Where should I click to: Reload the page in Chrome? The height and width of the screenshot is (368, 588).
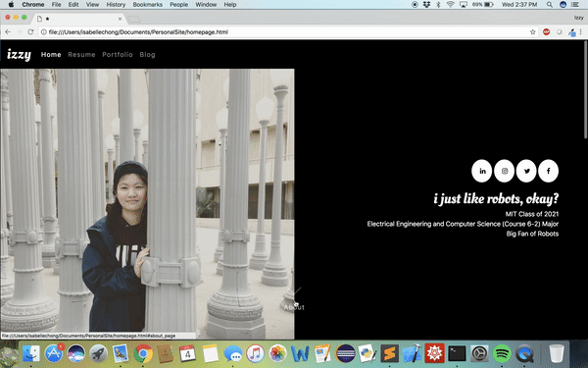pos(30,32)
